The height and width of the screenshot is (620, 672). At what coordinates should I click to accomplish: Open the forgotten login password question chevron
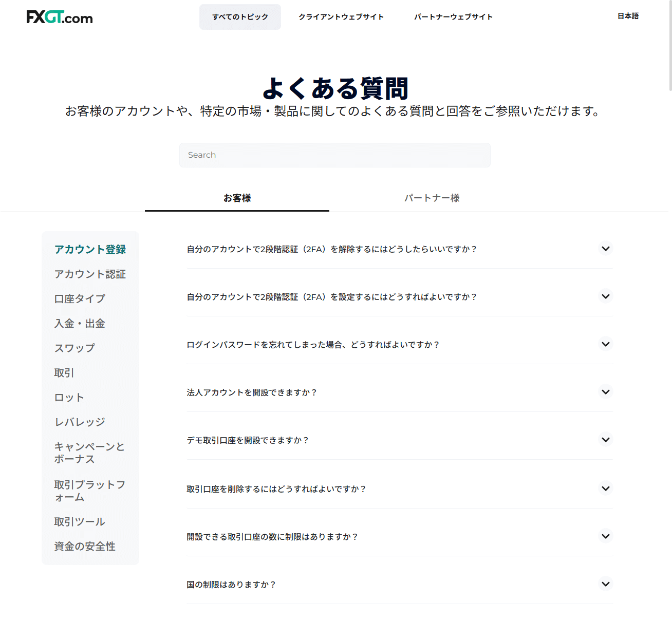tap(606, 344)
